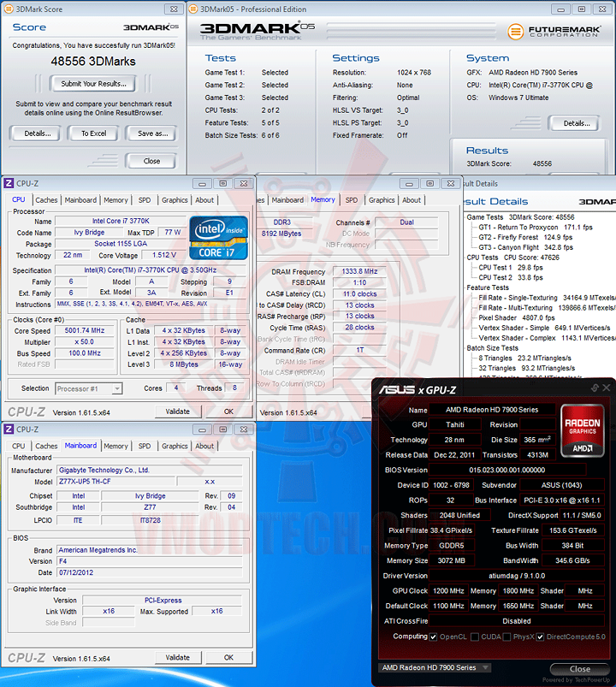Click Details in the 3DMark Score window
This screenshot has height=687, width=616.
click(x=37, y=133)
